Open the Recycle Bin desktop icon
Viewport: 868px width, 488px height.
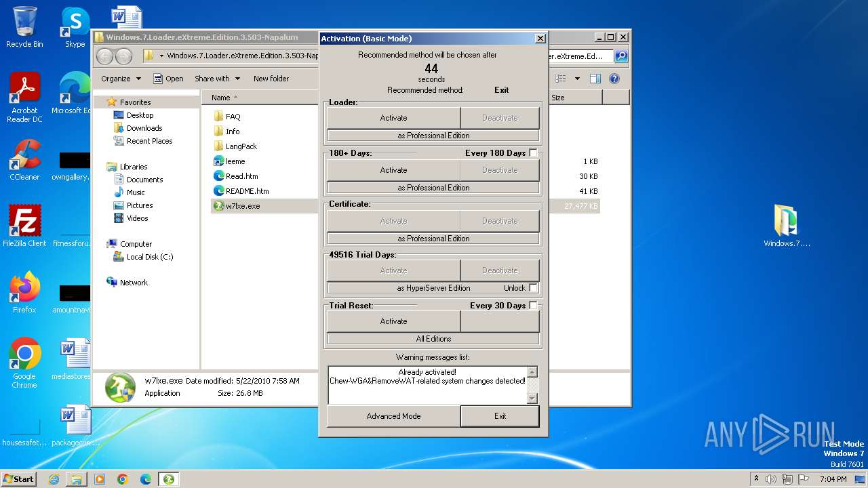24,26
